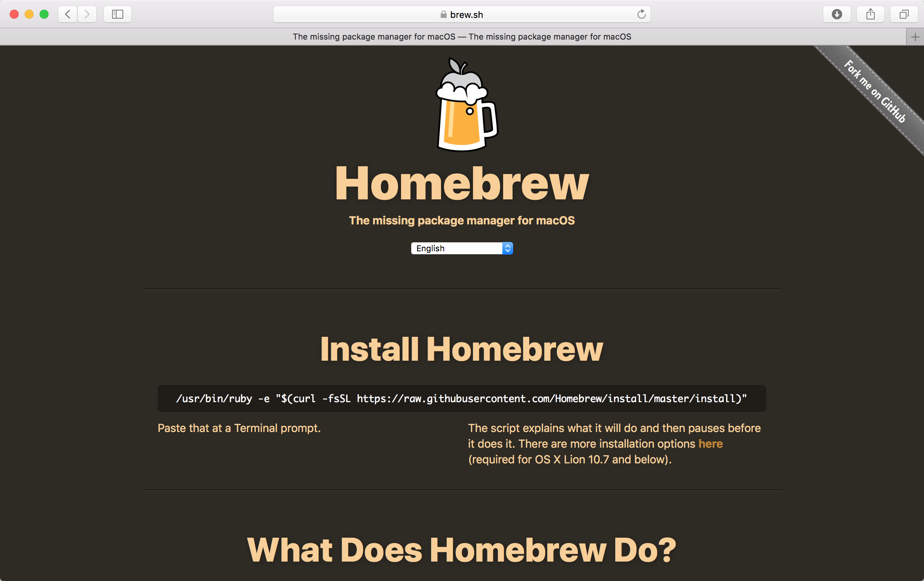Click the padlock icon in the address bar
Viewport: 924px width, 581px height.
point(443,15)
